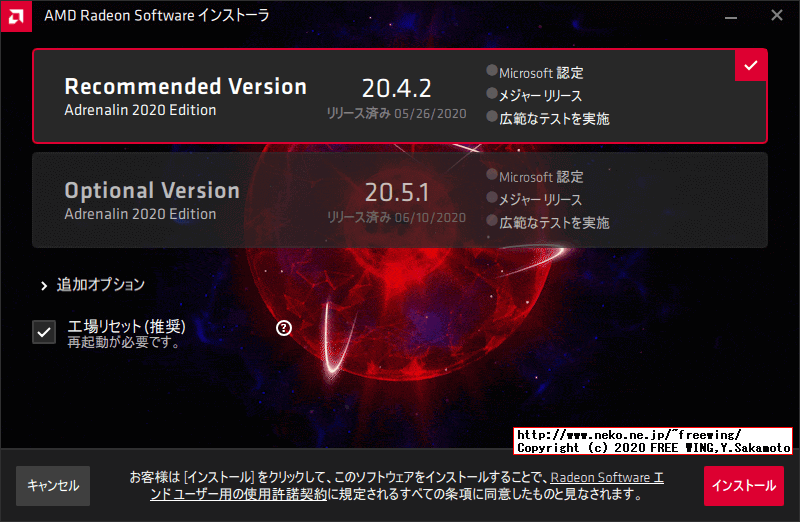Click メジャー リリース bullet for version 20.4.2
Image resolution: width=800 pixels, height=522 pixels.
point(491,94)
